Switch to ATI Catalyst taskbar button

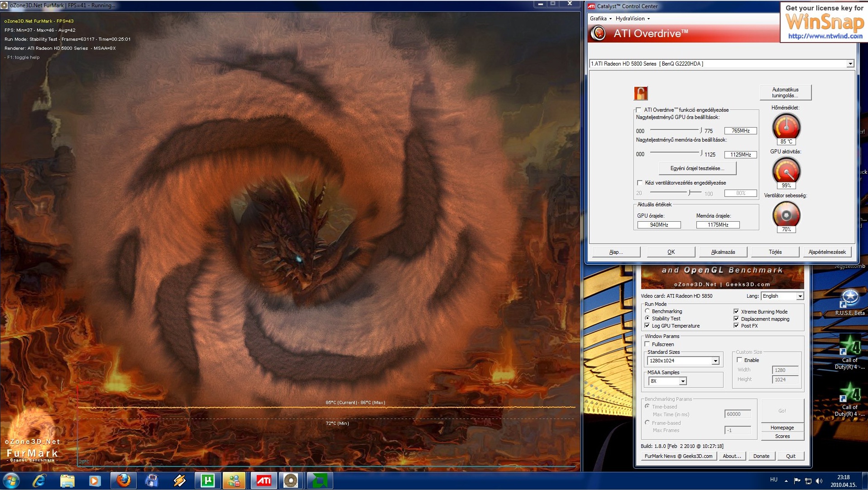264,480
